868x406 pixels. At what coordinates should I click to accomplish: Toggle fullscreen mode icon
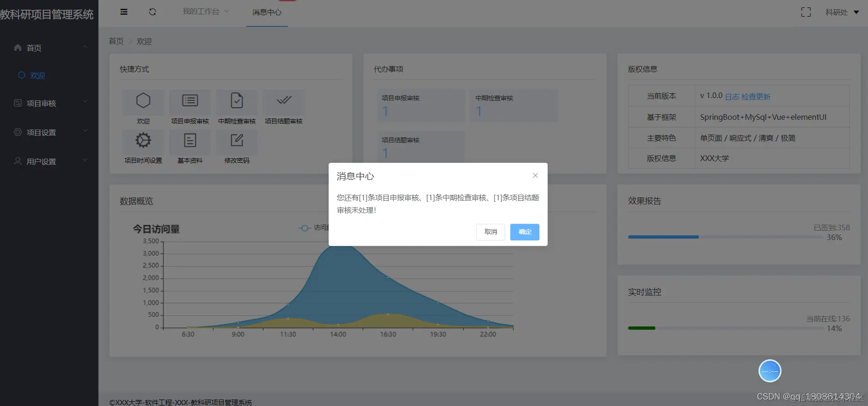click(806, 12)
